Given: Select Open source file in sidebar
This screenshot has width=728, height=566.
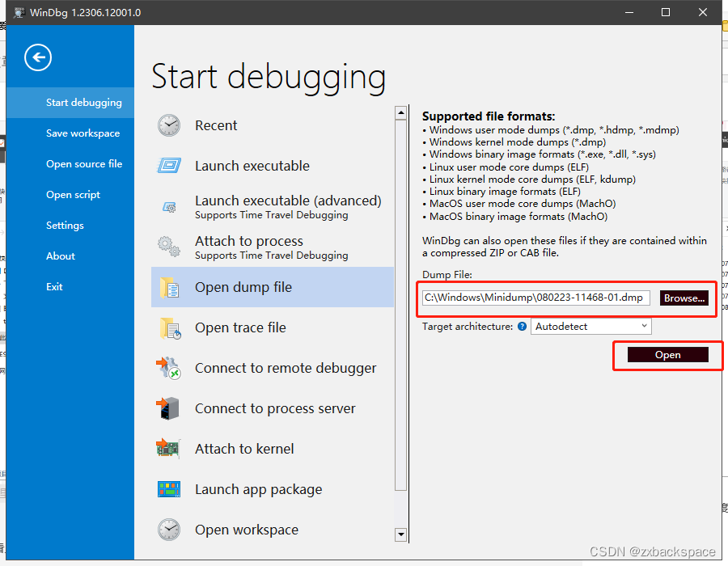Looking at the screenshot, I should 70,164.
